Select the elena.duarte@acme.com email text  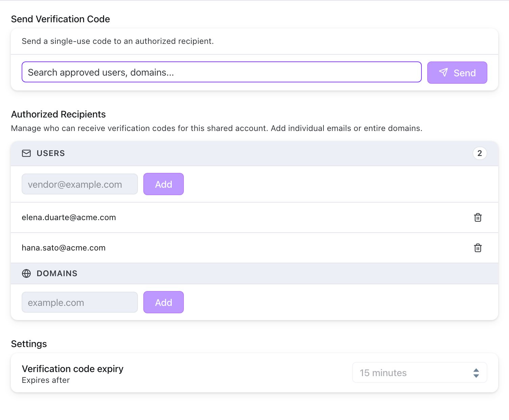[69, 217]
